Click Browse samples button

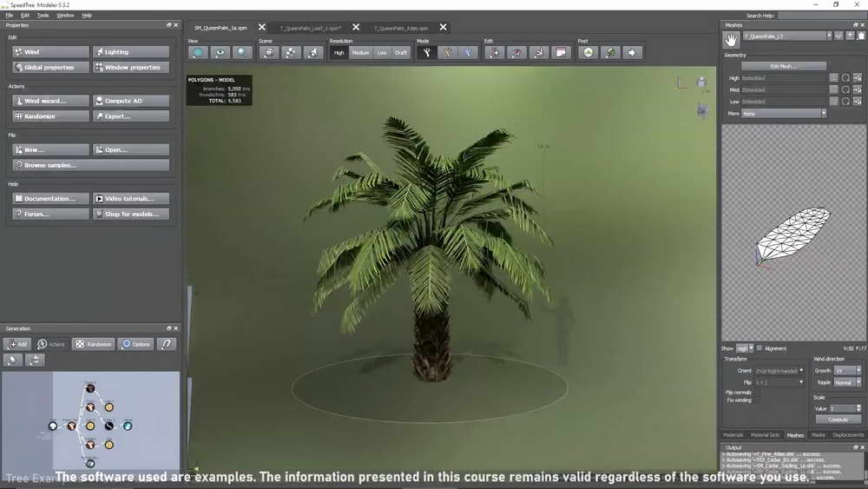tap(91, 165)
